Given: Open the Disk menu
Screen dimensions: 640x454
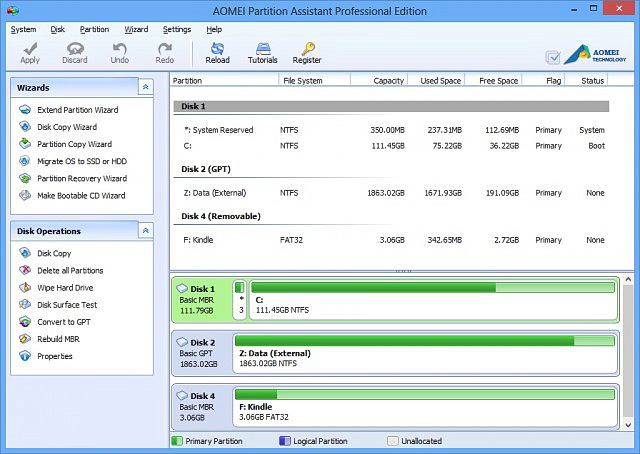Looking at the screenshot, I should [x=58, y=29].
